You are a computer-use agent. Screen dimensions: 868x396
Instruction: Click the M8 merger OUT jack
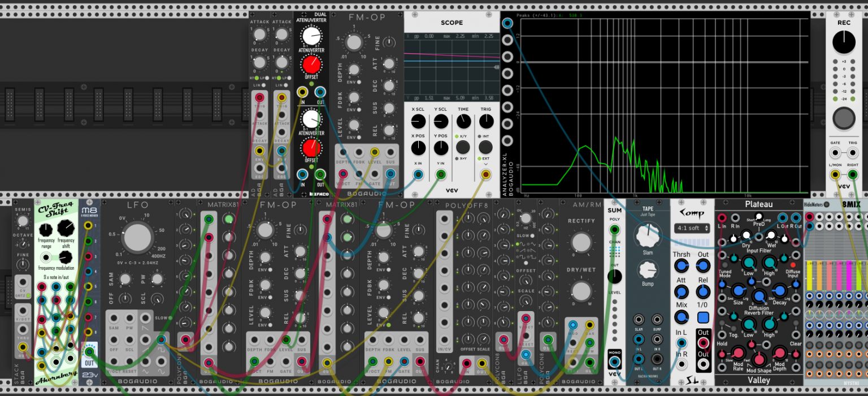click(x=89, y=352)
